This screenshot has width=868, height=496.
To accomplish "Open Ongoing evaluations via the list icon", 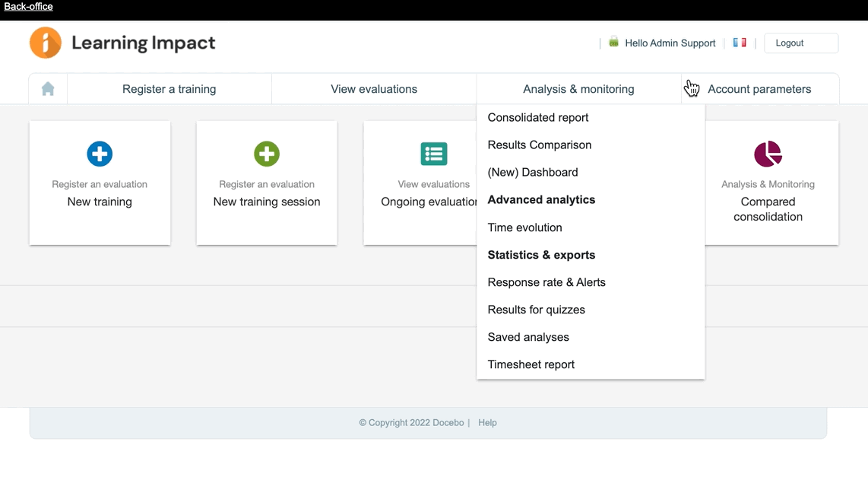I will pyautogui.click(x=434, y=154).
